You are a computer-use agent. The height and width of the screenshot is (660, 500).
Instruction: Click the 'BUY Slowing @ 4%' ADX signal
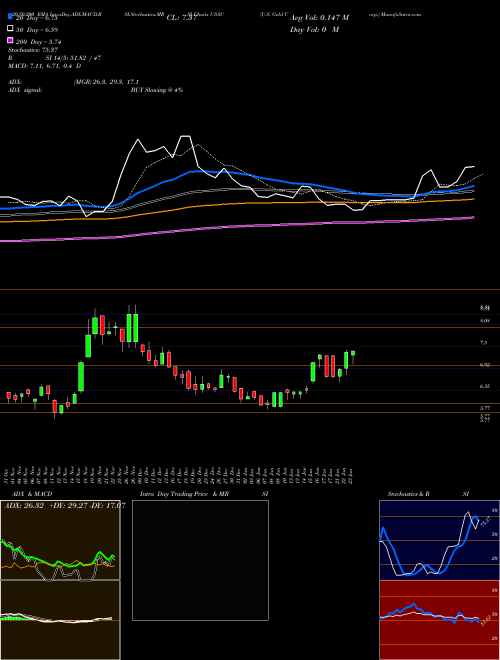pyautogui.click(x=157, y=90)
